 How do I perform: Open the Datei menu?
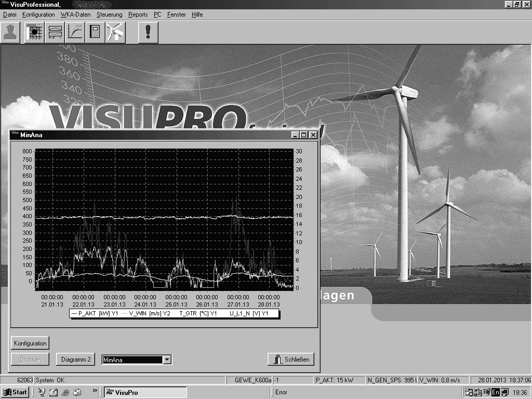(10, 15)
